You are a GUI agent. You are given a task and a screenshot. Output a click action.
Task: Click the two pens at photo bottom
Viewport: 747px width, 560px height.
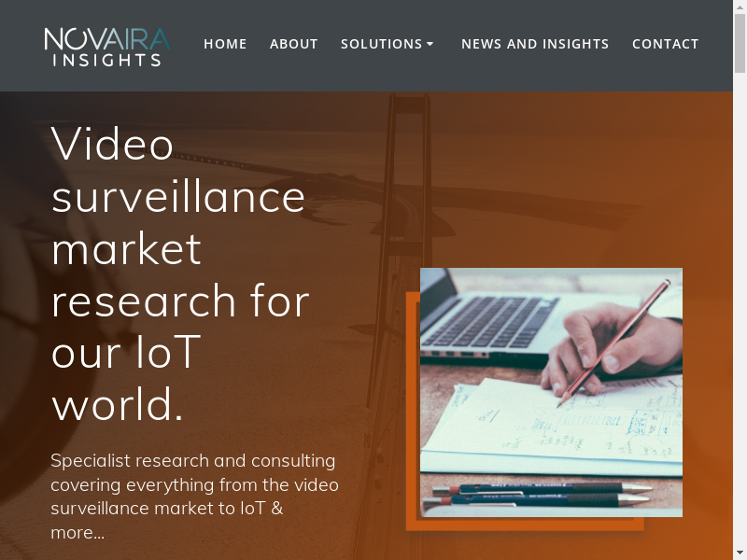[x=539, y=495]
